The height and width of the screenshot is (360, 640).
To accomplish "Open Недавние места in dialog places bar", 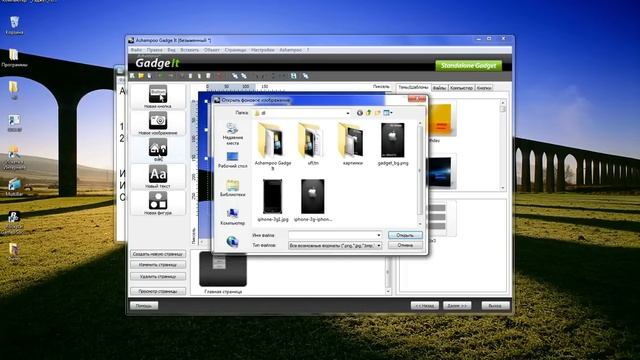I will tap(233, 134).
